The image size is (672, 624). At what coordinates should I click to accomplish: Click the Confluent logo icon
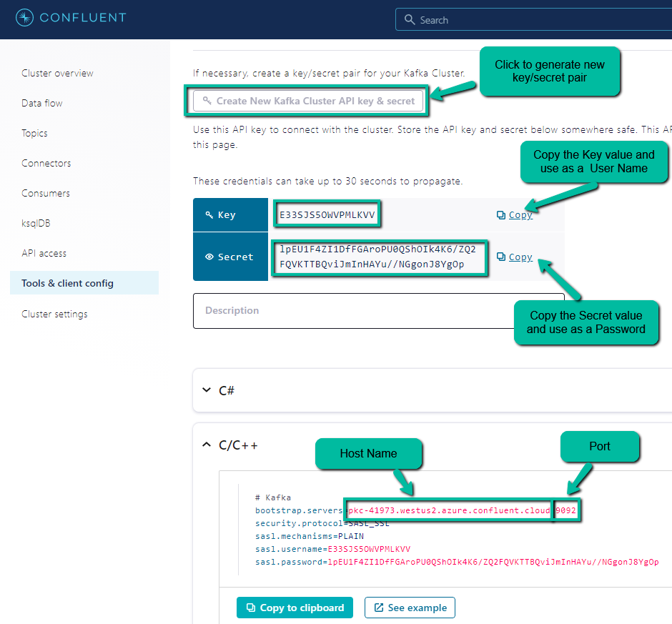click(x=24, y=18)
